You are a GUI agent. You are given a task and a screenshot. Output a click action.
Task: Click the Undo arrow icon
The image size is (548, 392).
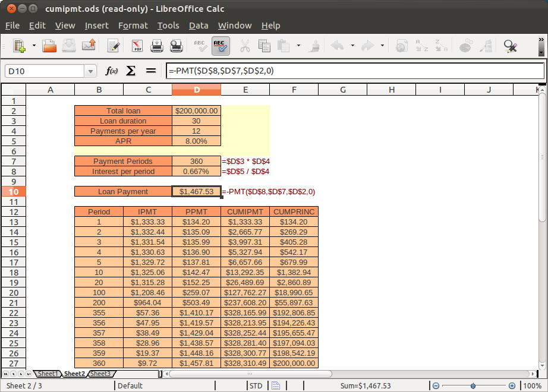point(338,46)
